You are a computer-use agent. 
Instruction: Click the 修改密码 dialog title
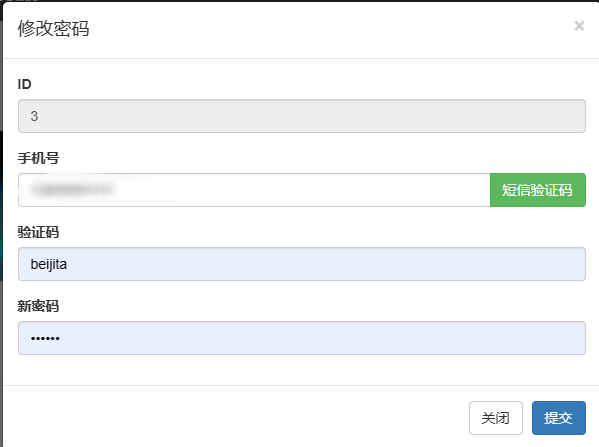53,29
